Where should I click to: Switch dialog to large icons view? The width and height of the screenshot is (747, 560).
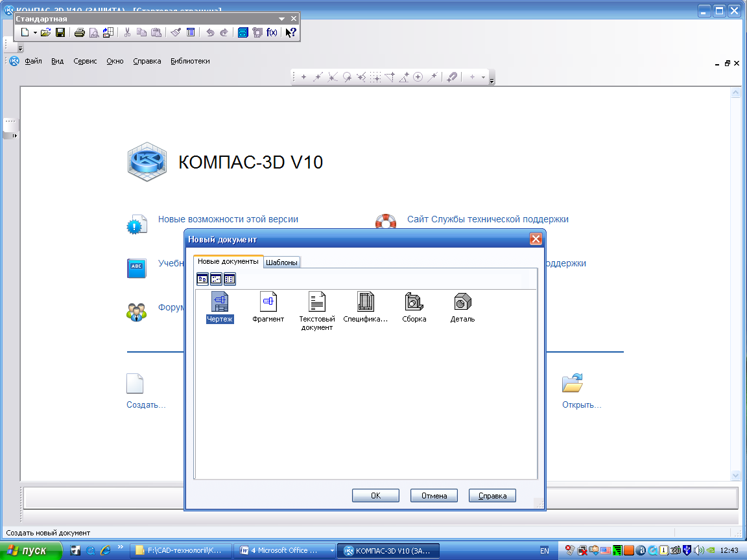coord(202,279)
